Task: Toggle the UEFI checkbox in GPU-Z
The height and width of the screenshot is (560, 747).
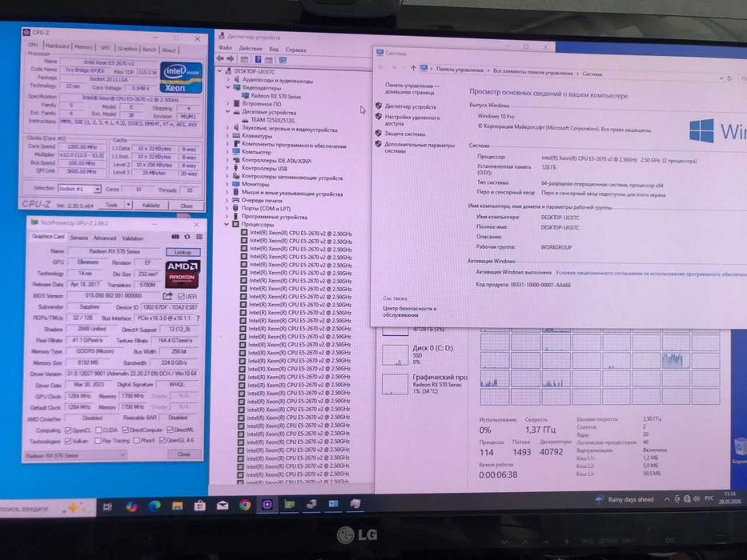Action: (x=181, y=296)
